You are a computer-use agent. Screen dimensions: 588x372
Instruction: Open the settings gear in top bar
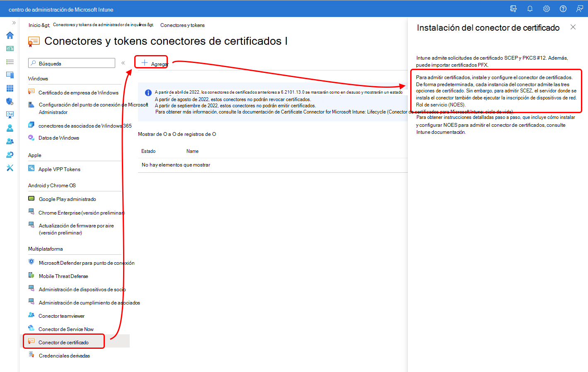click(547, 9)
